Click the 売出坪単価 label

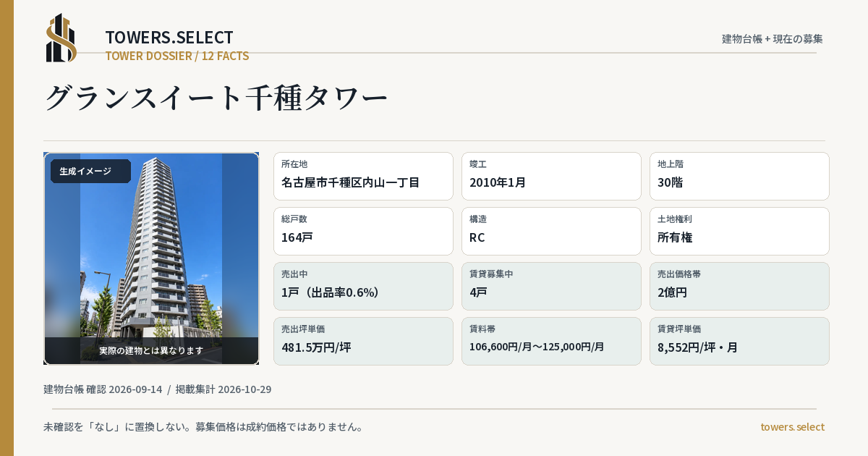[x=303, y=329]
